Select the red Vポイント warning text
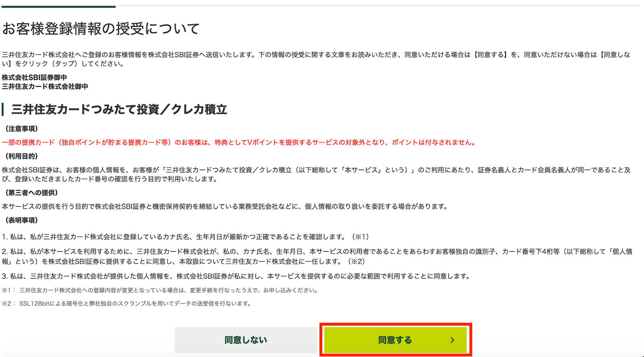 pyautogui.click(x=239, y=142)
